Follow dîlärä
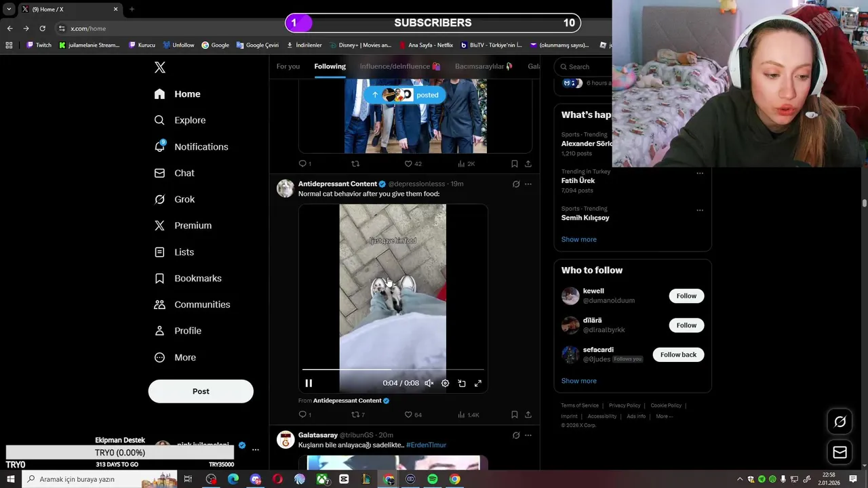Image resolution: width=868 pixels, height=488 pixels. tap(686, 325)
